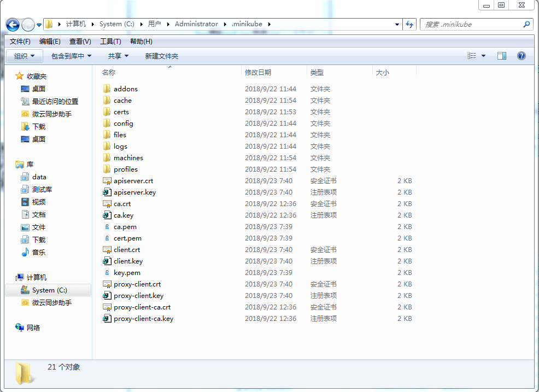Select the addons folder icon

[x=107, y=89]
